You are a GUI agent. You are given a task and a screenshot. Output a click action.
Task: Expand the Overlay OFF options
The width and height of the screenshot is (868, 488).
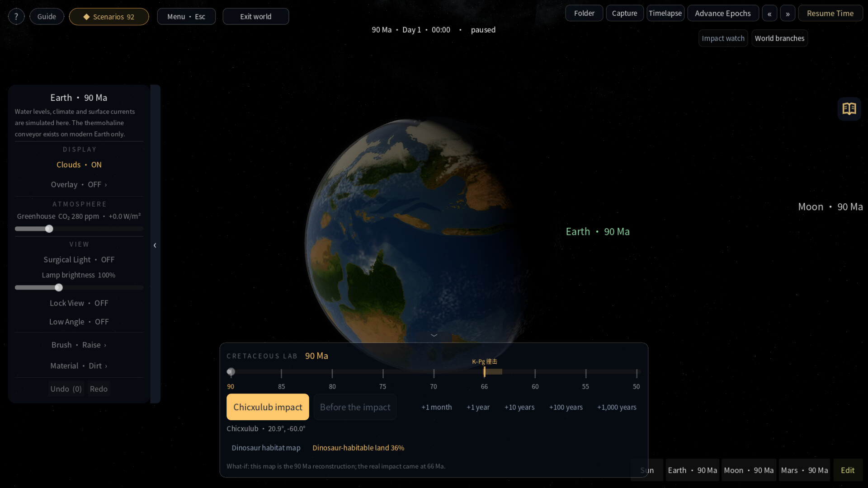point(79,184)
